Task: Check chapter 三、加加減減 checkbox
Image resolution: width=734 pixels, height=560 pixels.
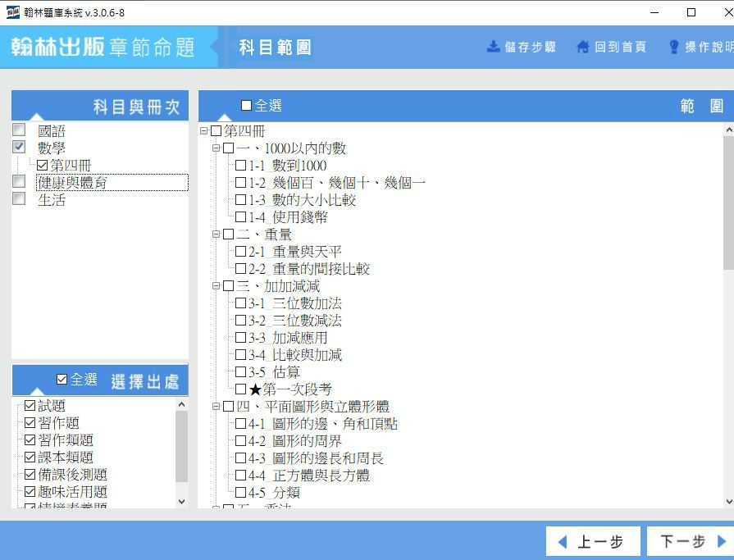Action: pyautogui.click(x=229, y=285)
